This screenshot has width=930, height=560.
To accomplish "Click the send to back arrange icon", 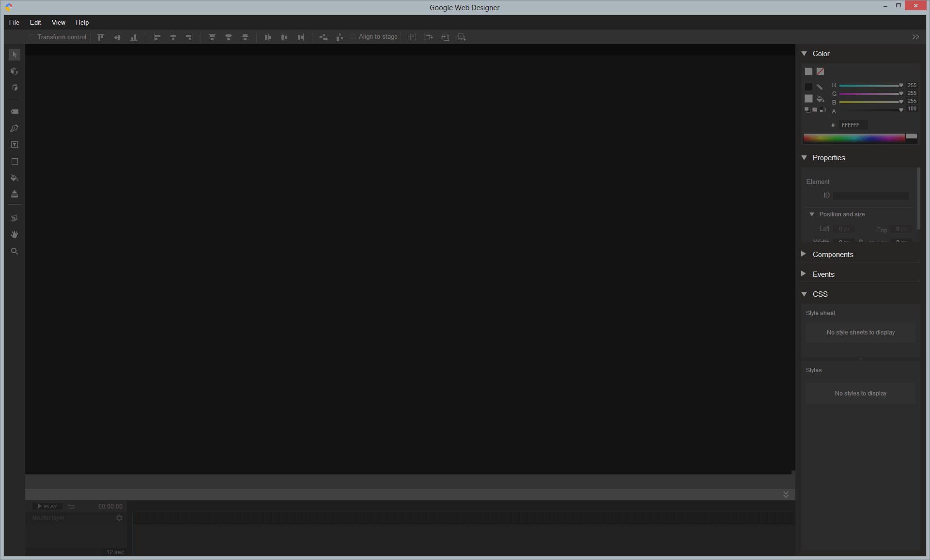I will (x=461, y=37).
